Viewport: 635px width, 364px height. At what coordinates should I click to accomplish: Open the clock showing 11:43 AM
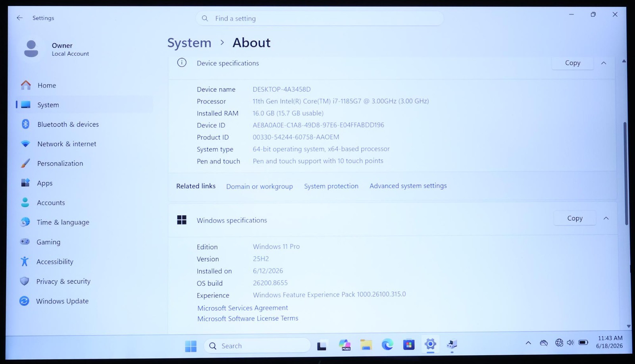[x=610, y=342]
